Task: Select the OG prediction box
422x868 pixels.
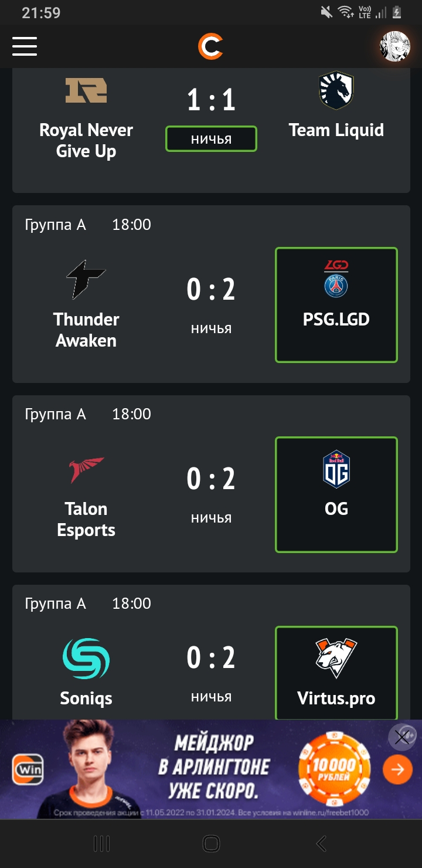Action: (336, 494)
